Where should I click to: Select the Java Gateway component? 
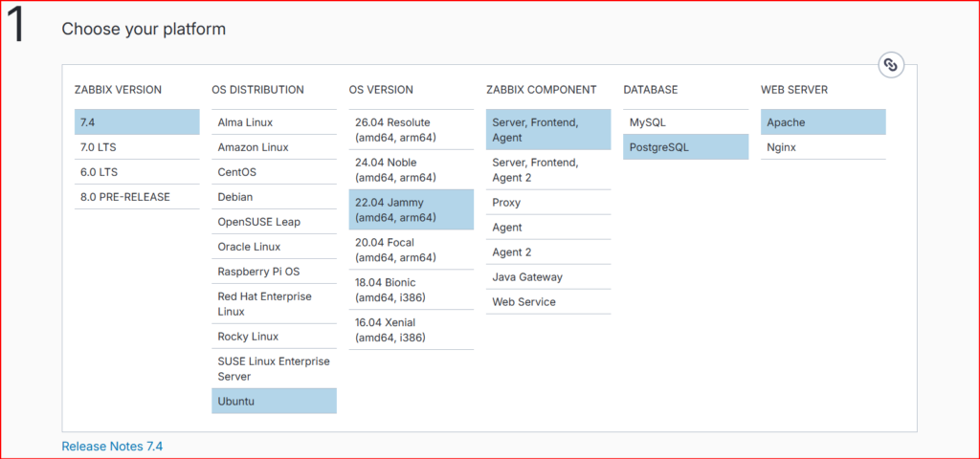(x=548, y=276)
